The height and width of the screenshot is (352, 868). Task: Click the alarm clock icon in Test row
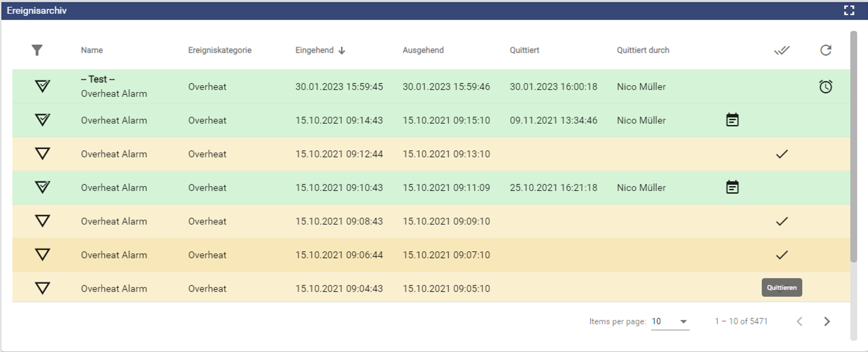tap(826, 87)
